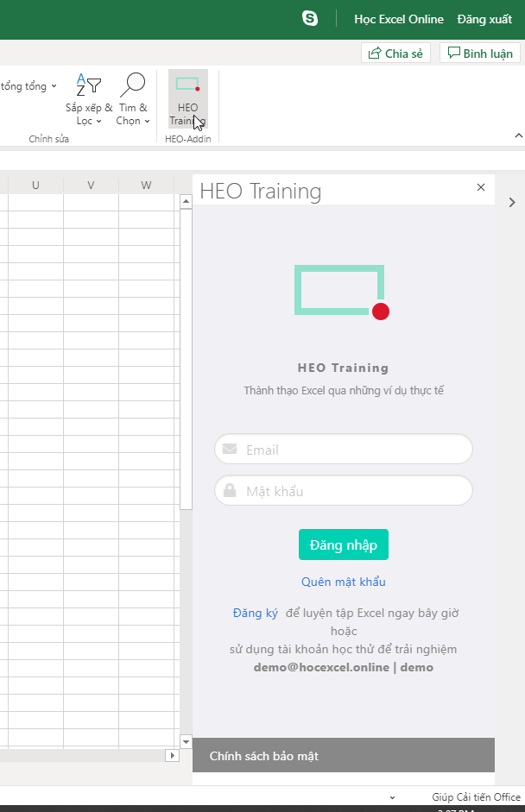Click Đăng xuất to sign out
Image resolution: width=525 pixels, height=812 pixels.
click(x=484, y=19)
